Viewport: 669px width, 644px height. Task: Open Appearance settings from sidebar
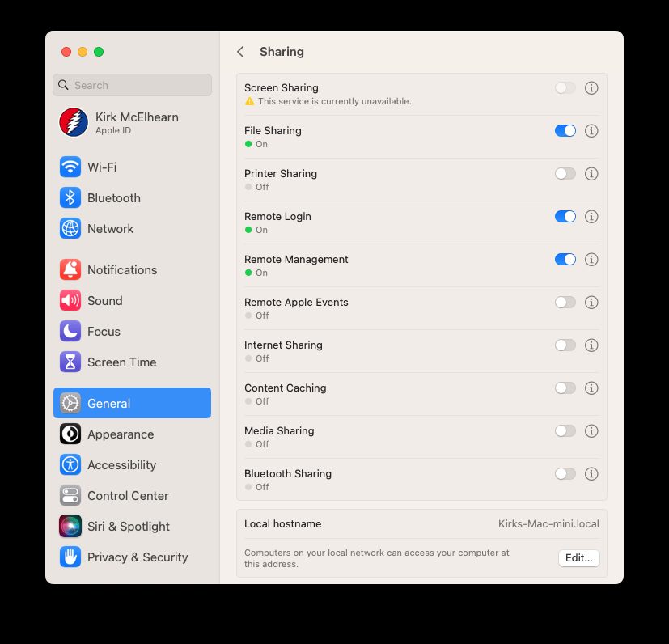coord(70,434)
